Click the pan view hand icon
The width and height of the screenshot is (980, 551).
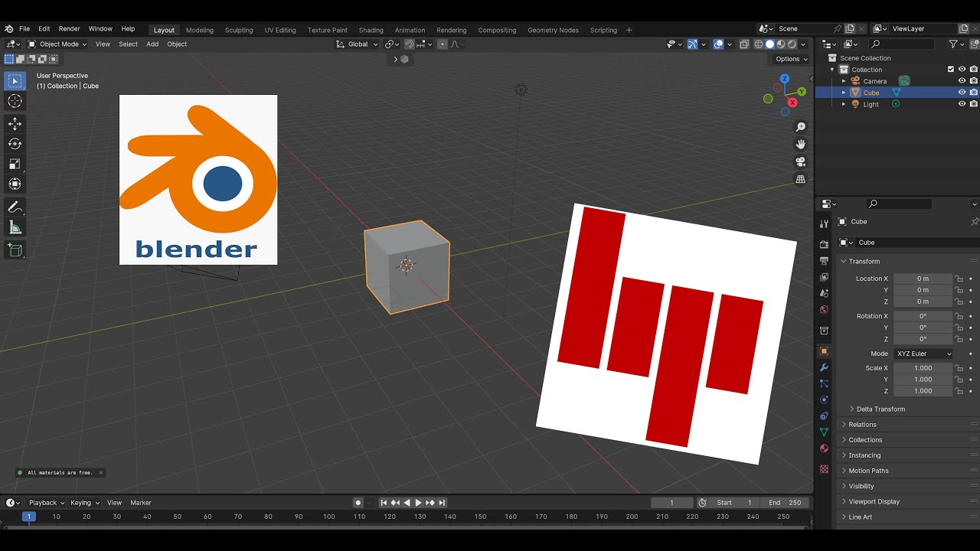801,144
